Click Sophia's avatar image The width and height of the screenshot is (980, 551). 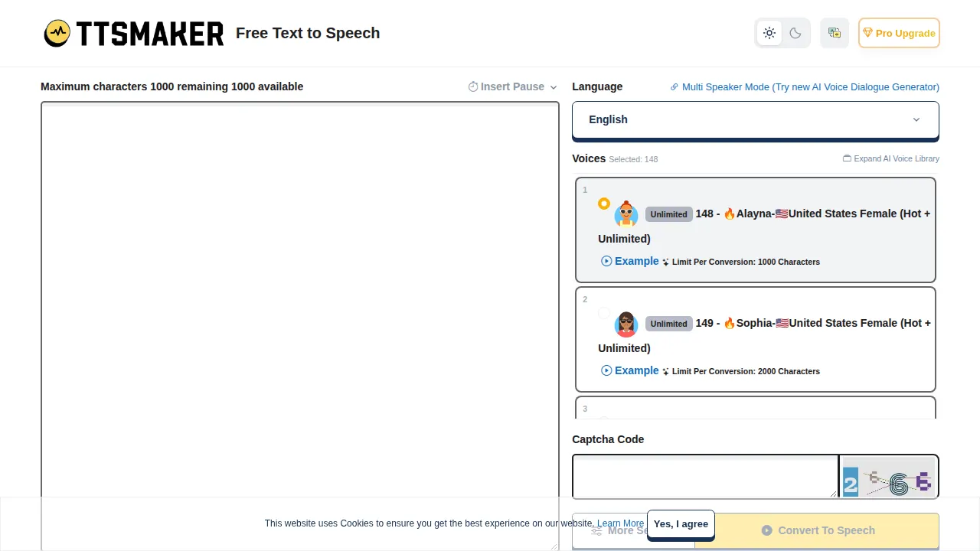pyautogui.click(x=626, y=324)
